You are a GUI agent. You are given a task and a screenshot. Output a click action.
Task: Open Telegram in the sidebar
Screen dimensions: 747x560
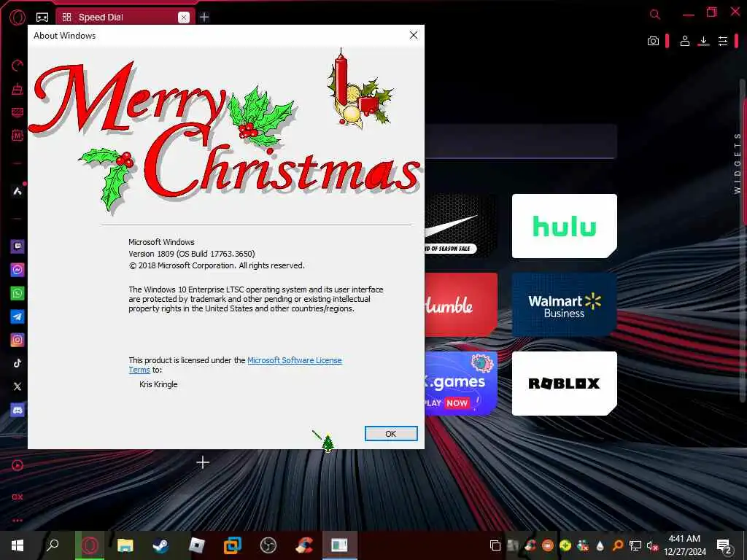[18, 316]
